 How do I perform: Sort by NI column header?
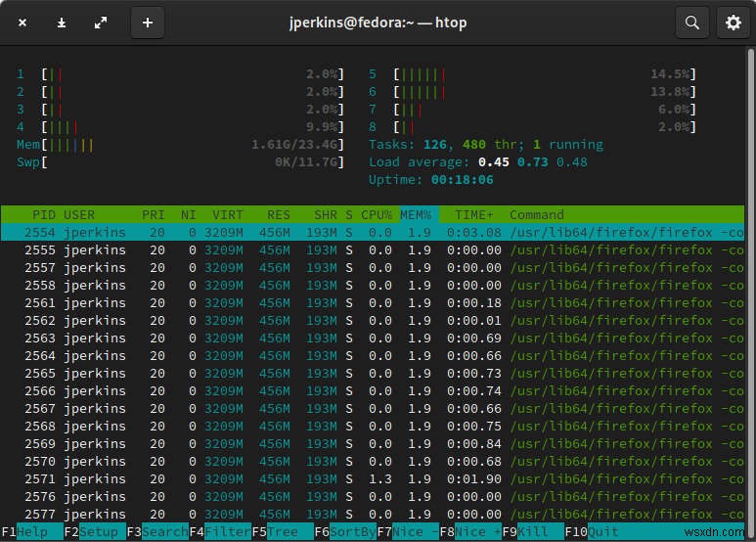click(189, 215)
